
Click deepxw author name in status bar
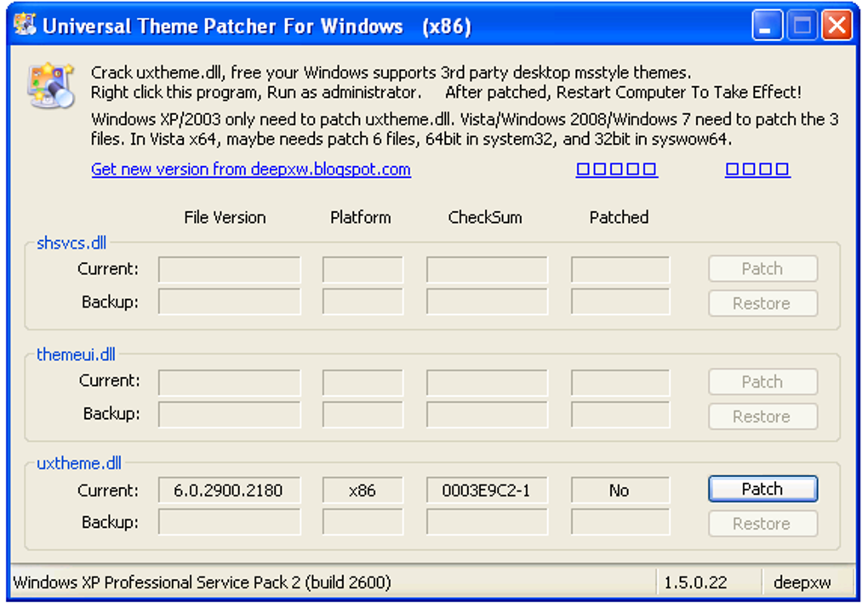(802, 582)
